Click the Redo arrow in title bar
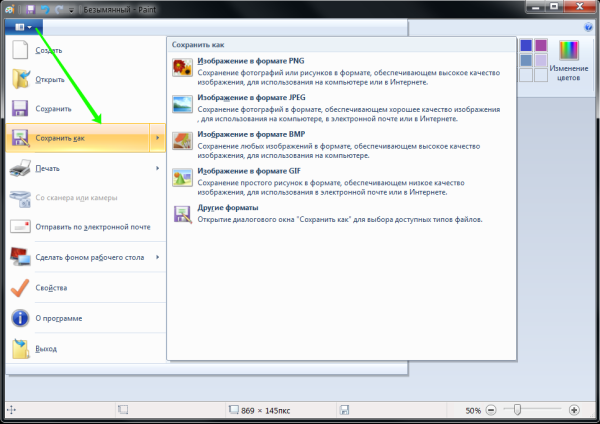This screenshot has width=600, height=424. point(59,9)
